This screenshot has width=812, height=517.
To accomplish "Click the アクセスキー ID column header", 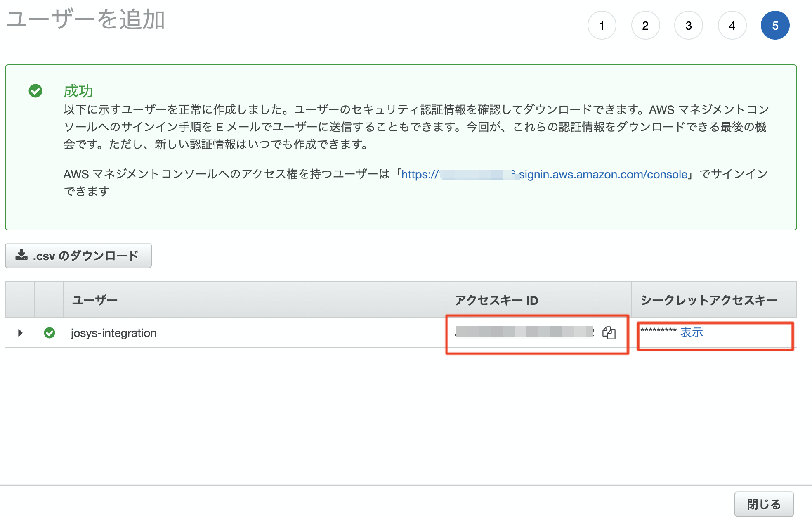I will pyautogui.click(x=496, y=300).
